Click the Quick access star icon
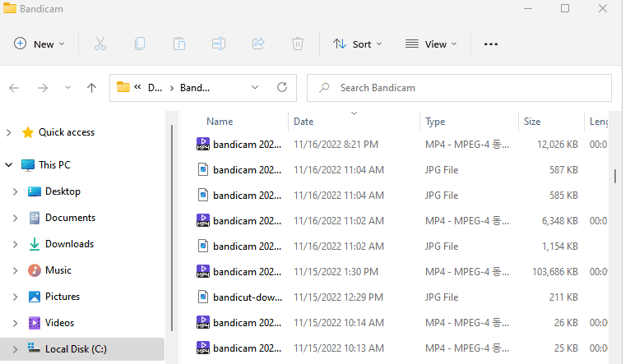 click(x=28, y=132)
